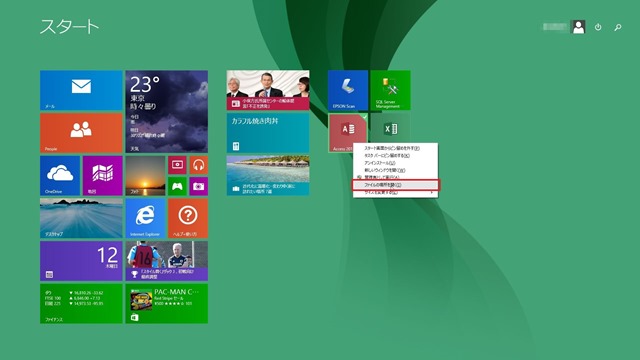Open the small green Games controller tile
Viewport: 640px width, 360px height.
click(x=177, y=186)
